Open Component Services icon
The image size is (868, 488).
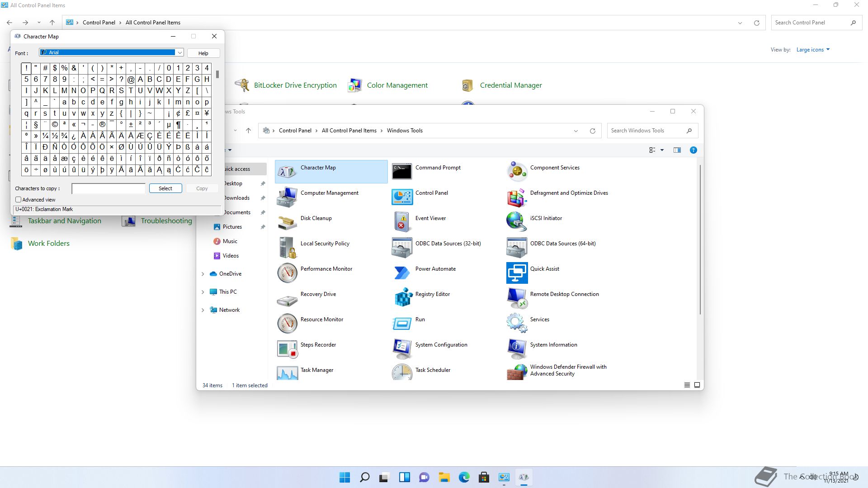click(517, 171)
